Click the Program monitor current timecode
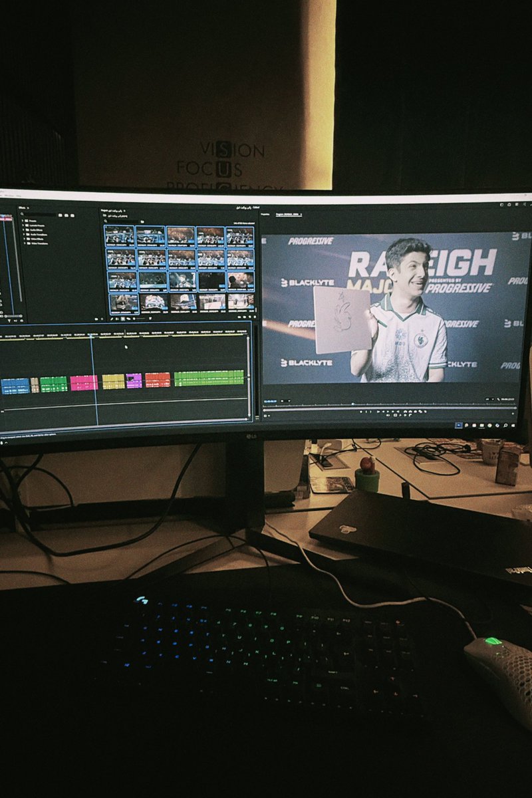This screenshot has height=798, width=532. pyautogui.click(x=270, y=401)
